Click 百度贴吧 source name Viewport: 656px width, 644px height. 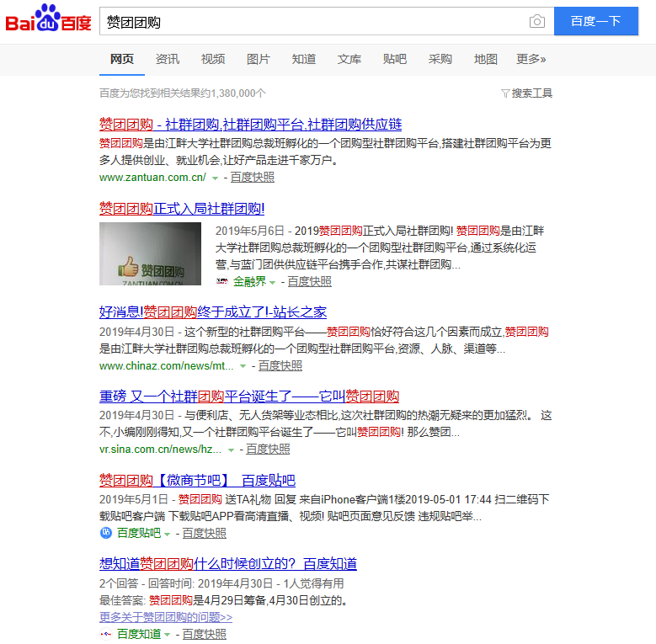(139, 533)
